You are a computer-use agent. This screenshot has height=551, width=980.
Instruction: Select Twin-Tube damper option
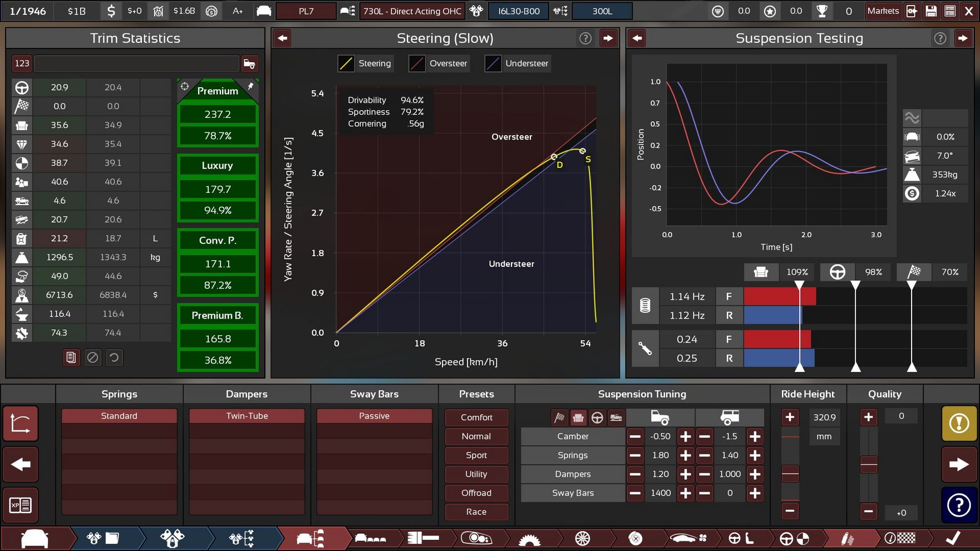247,416
